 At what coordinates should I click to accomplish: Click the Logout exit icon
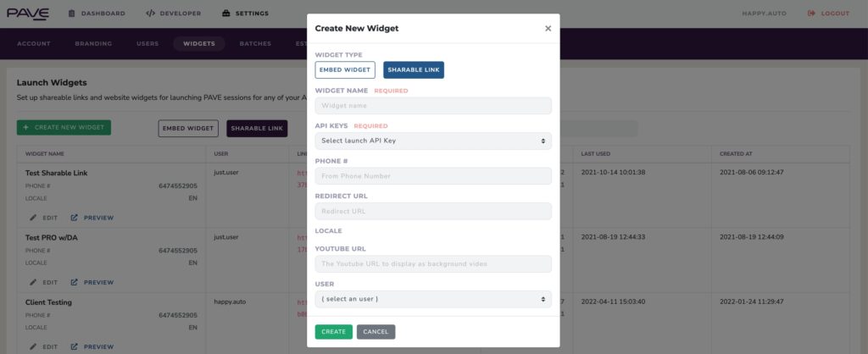(811, 14)
